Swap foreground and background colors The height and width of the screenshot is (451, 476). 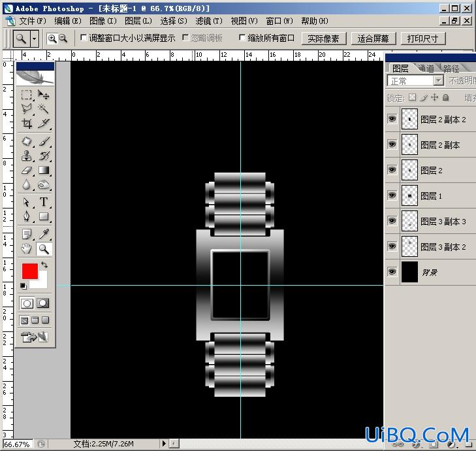click(x=44, y=265)
